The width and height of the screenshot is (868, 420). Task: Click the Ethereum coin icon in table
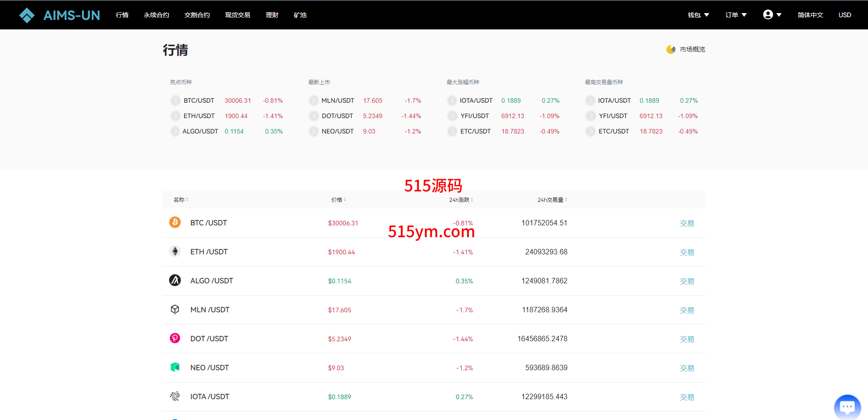coord(175,251)
